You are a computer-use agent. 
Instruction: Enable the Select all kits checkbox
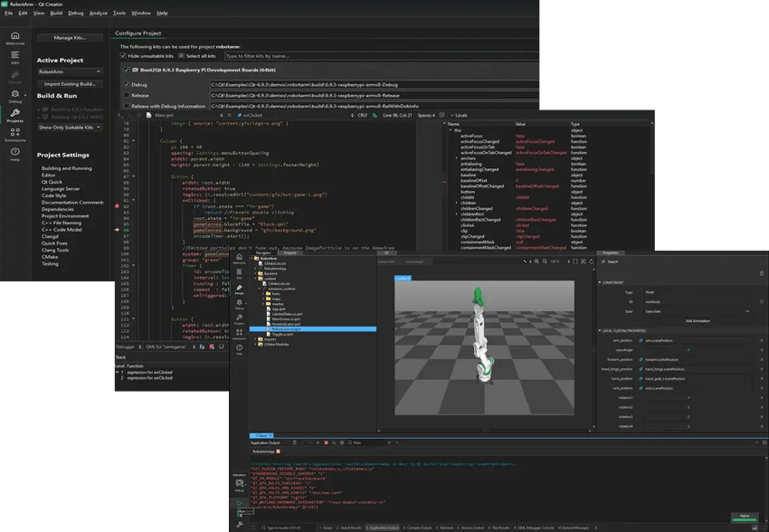click(x=181, y=56)
